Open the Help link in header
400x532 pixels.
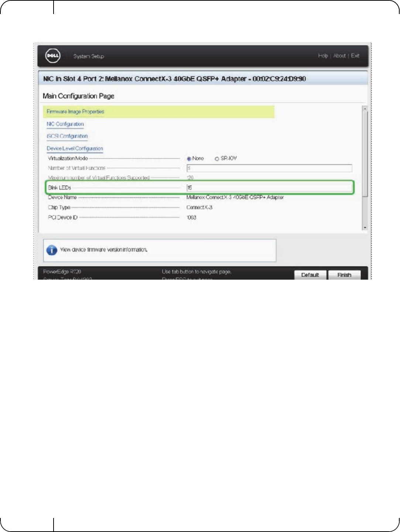pyautogui.click(x=323, y=56)
